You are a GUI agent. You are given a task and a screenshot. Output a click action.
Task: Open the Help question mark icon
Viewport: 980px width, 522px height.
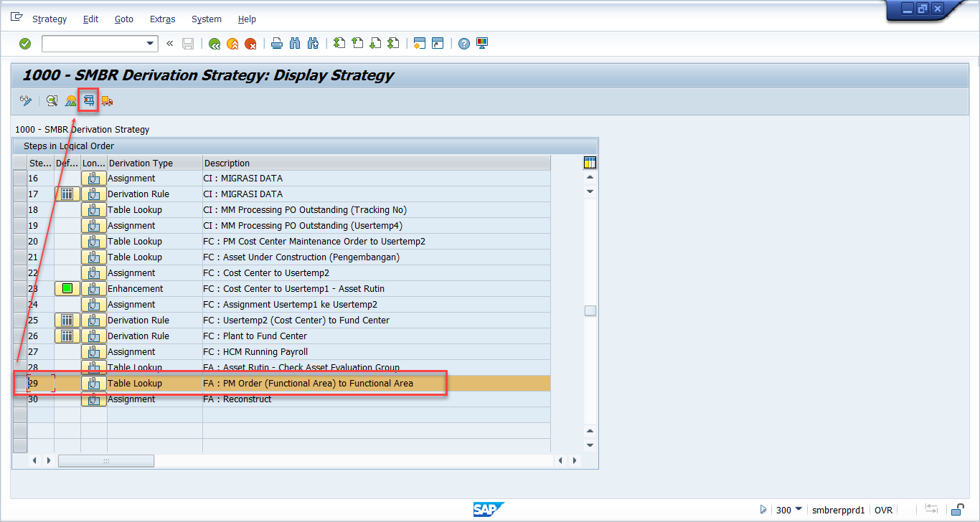[x=464, y=44]
